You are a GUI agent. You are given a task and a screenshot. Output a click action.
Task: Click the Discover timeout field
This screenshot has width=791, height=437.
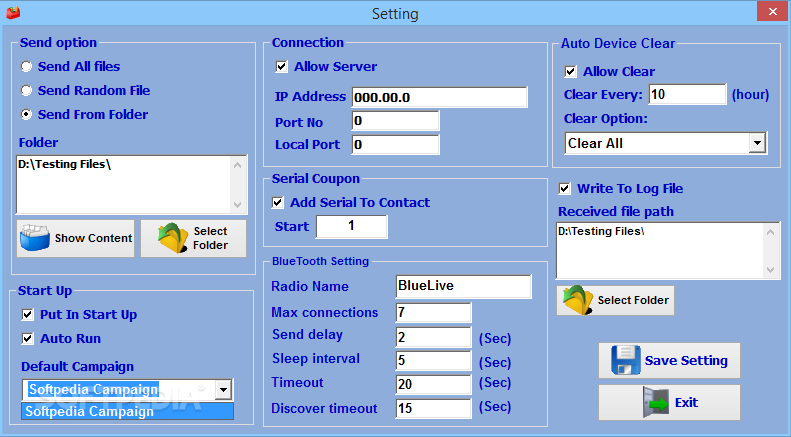433,408
